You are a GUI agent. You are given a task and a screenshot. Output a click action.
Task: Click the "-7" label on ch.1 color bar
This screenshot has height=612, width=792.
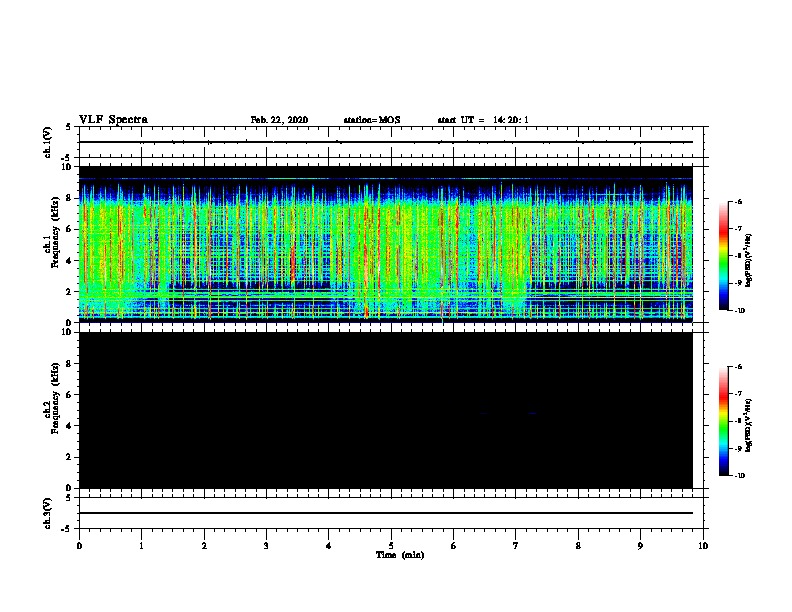click(x=738, y=229)
